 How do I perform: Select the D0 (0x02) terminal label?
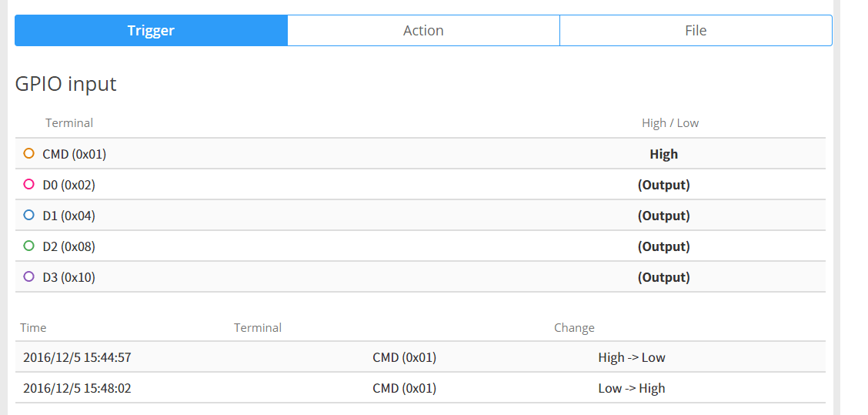tap(69, 185)
